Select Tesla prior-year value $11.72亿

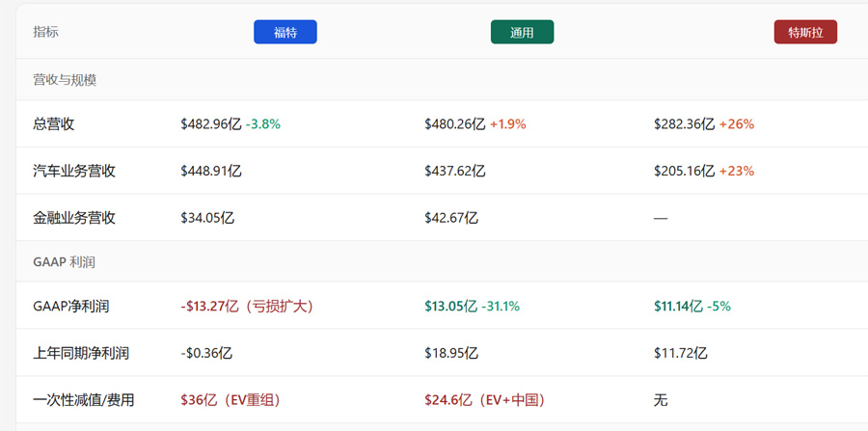(x=681, y=353)
